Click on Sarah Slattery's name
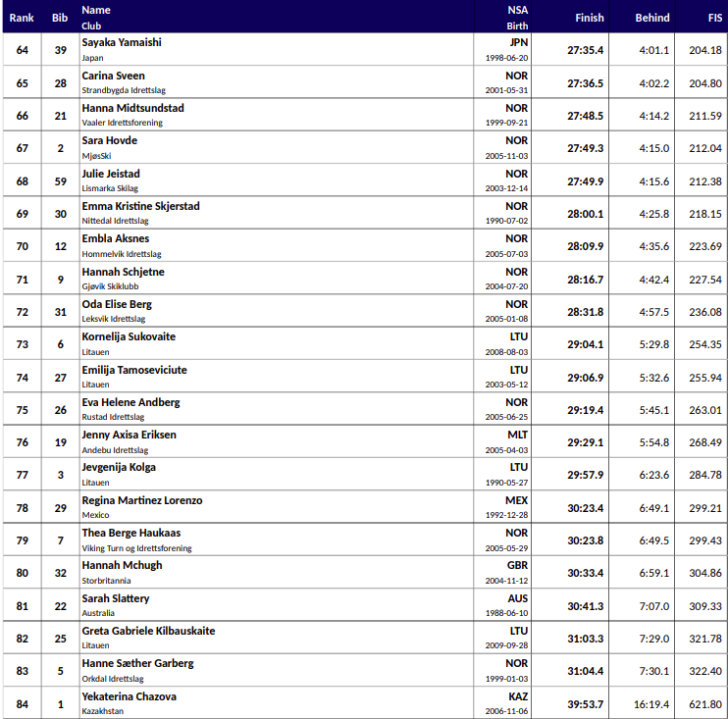 pyautogui.click(x=116, y=598)
